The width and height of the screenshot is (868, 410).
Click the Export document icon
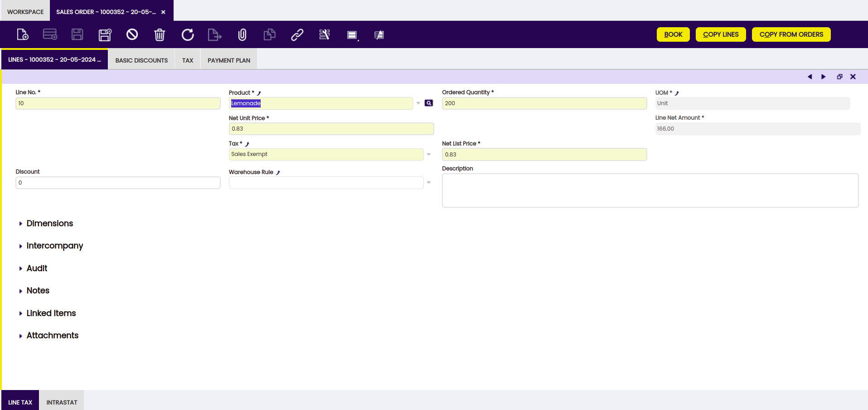pos(214,34)
